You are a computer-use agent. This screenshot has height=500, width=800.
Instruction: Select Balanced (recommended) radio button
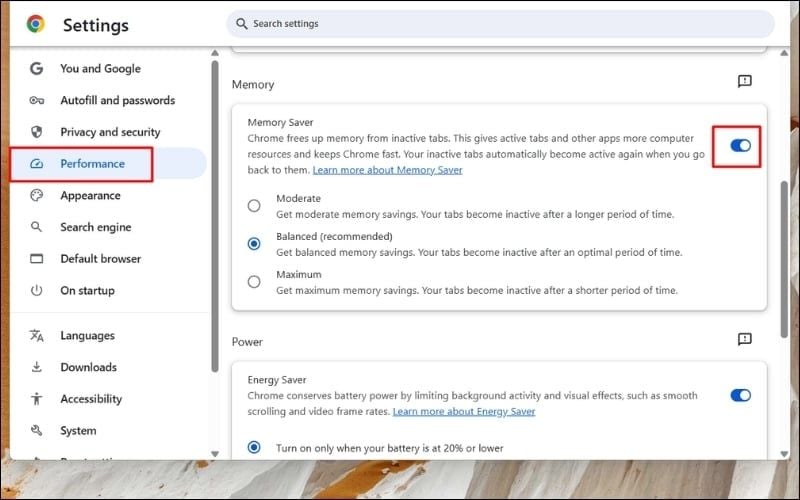point(254,243)
